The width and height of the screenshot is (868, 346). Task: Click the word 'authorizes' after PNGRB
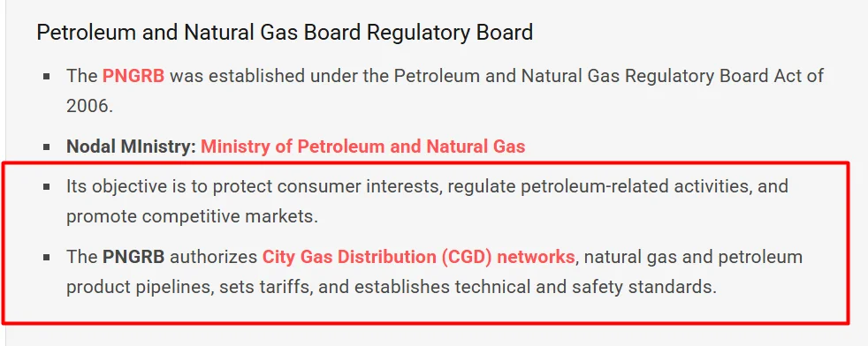click(x=214, y=257)
